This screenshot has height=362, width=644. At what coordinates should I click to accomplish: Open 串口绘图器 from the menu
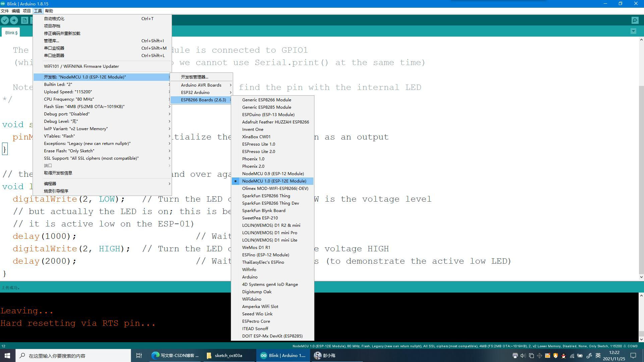tap(102, 56)
